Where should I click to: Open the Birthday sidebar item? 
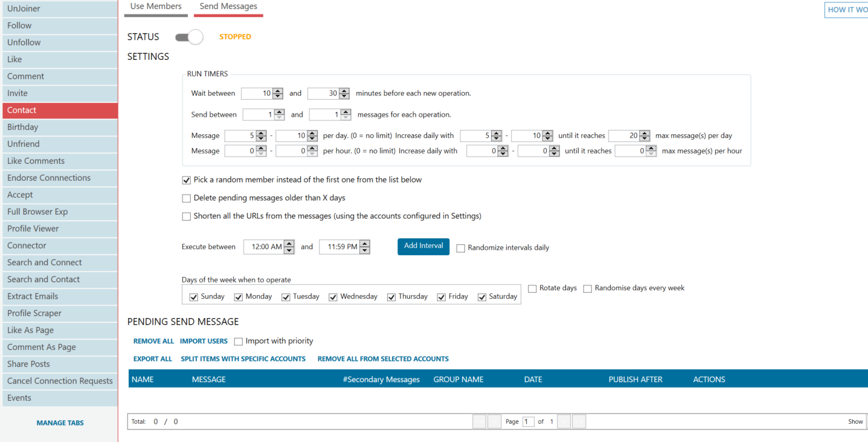tap(59, 127)
